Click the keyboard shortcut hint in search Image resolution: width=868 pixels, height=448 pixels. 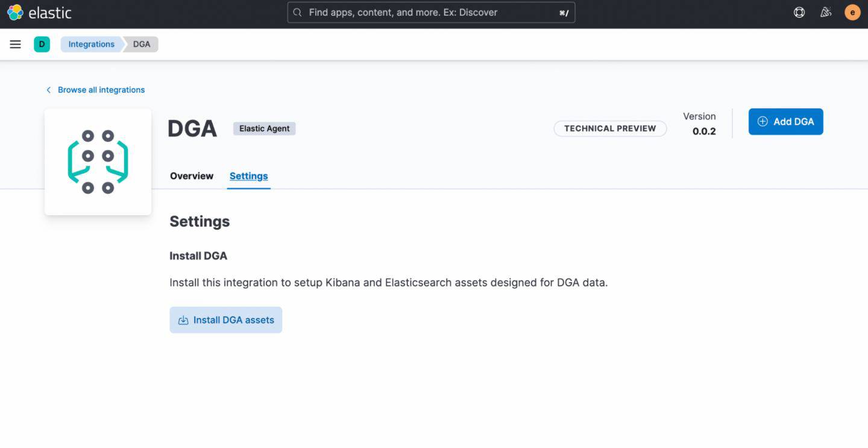click(564, 13)
